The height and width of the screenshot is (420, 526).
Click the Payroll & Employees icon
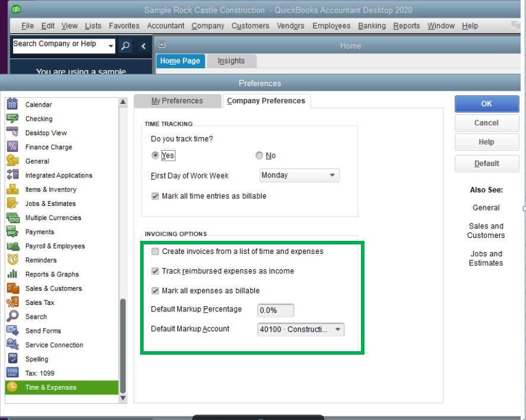click(12, 246)
